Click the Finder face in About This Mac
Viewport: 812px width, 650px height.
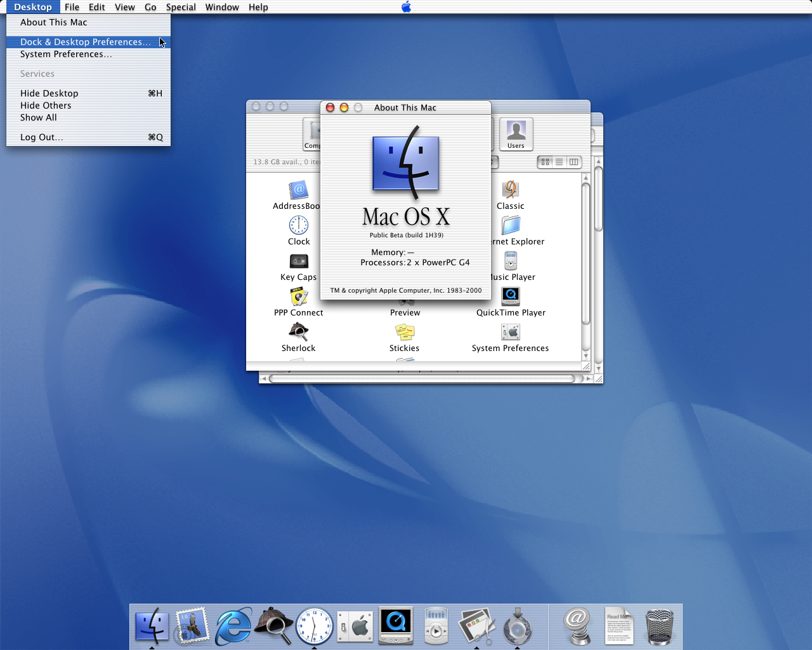pyautogui.click(x=406, y=163)
